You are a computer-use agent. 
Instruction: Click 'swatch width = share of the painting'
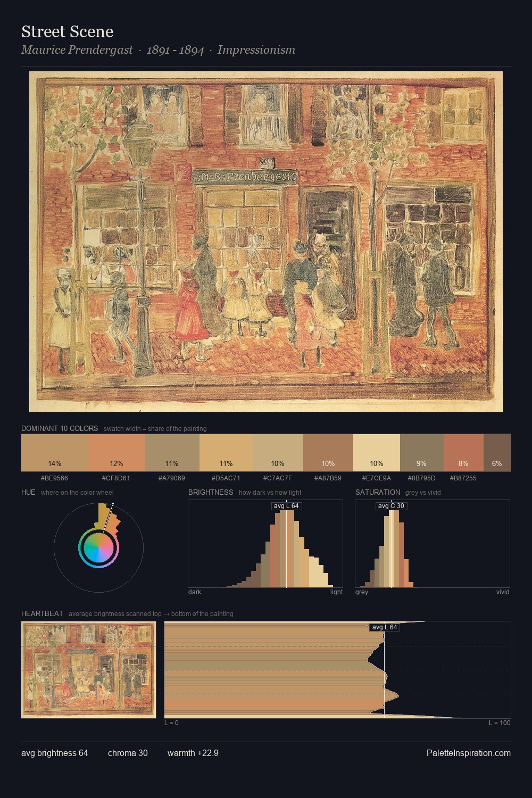(155, 429)
